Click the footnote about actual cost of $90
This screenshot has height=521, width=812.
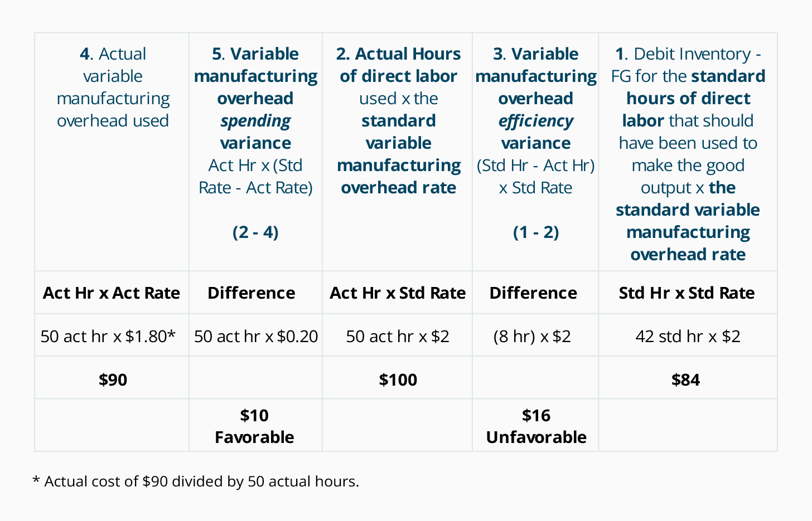(196, 481)
